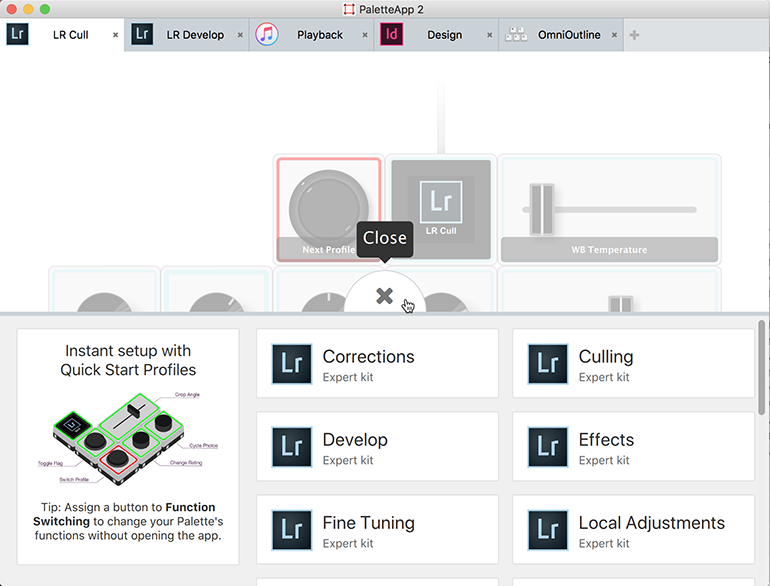Click the round X close button
Image resolution: width=770 pixels, height=586 pixels.
point(384,296)
